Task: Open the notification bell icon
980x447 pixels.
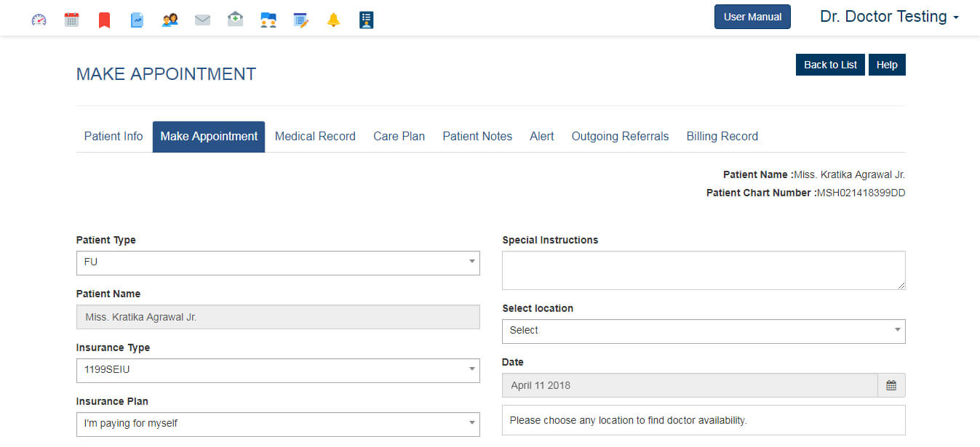Action: (x=333, y=20)
